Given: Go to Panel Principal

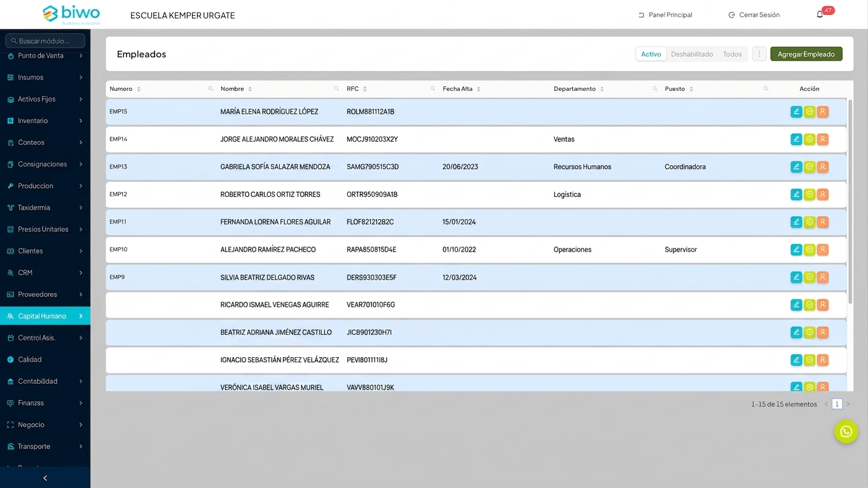Looking at the screenshot, I should click(x=665, y=15).
